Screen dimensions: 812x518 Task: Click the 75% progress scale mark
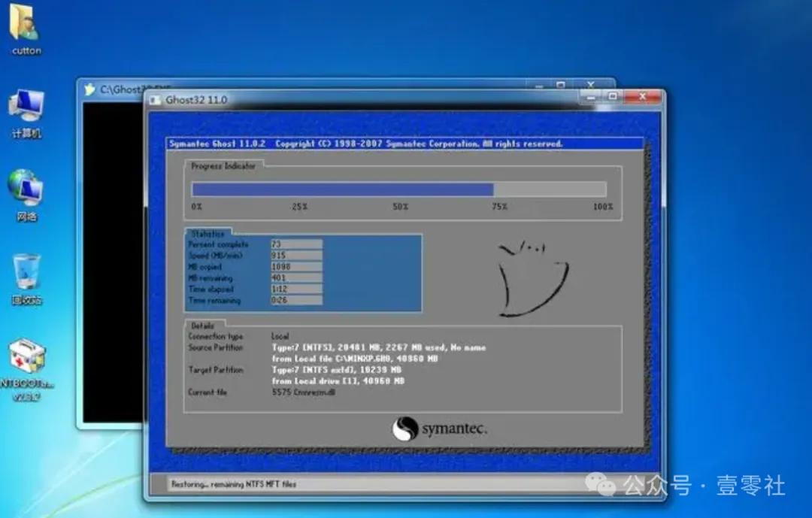(x=500, y=207)
